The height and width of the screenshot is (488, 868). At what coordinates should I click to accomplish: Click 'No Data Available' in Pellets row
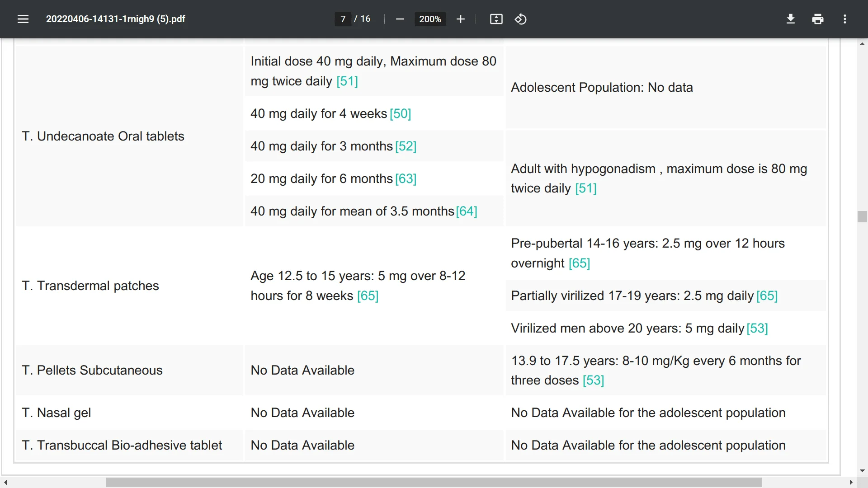(x=302, y=370)
